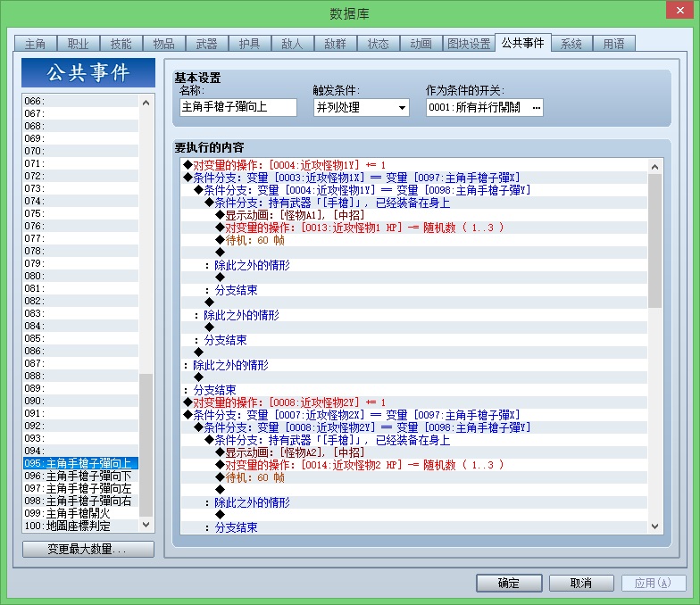Screen dimensions: 700x605
Task: Open the 触发条件 dropdown
Action: tap(361, 107)
